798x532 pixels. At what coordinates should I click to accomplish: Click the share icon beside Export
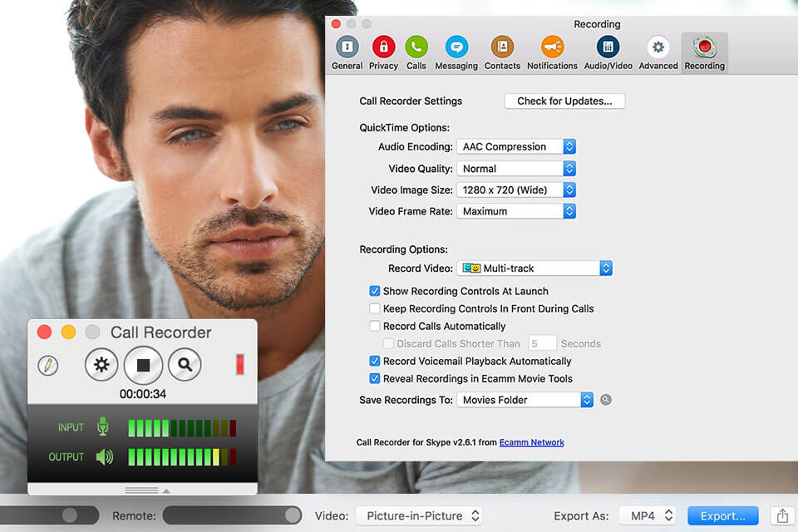pos(783,515)
